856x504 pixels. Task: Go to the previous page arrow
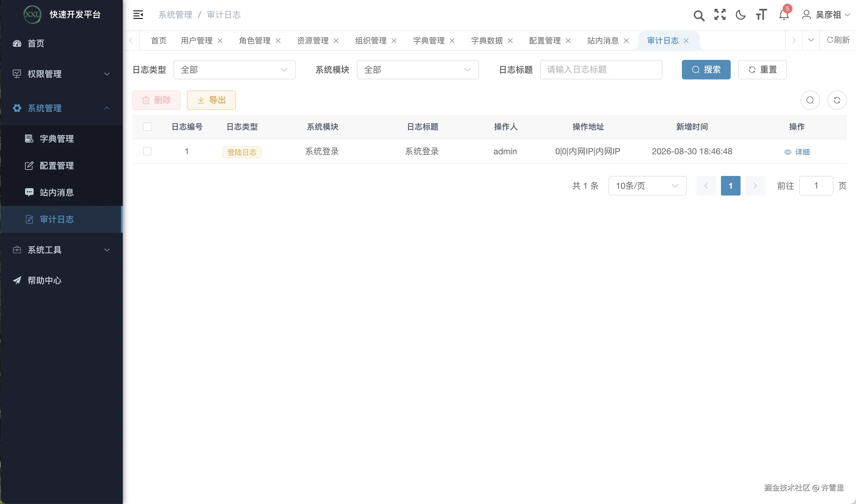(706, 186)
